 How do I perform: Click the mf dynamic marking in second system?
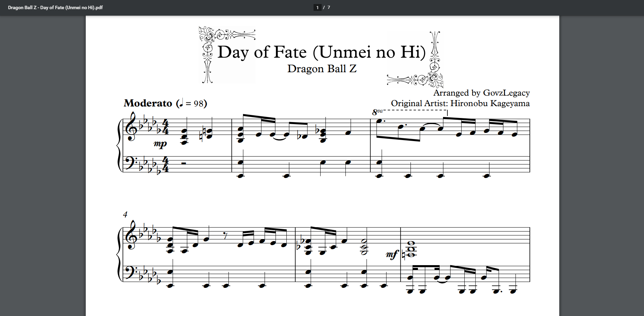pos(391,254)
